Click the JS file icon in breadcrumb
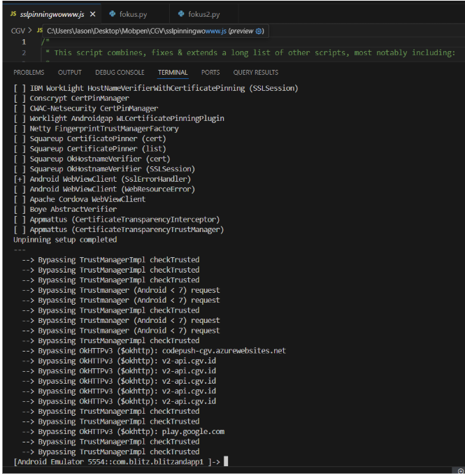 click(39, 30)
